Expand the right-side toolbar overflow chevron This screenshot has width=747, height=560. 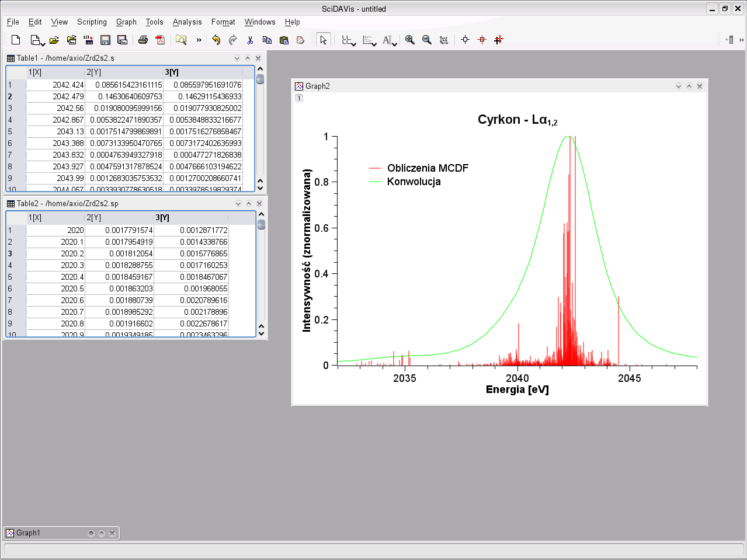coord(741,40)
